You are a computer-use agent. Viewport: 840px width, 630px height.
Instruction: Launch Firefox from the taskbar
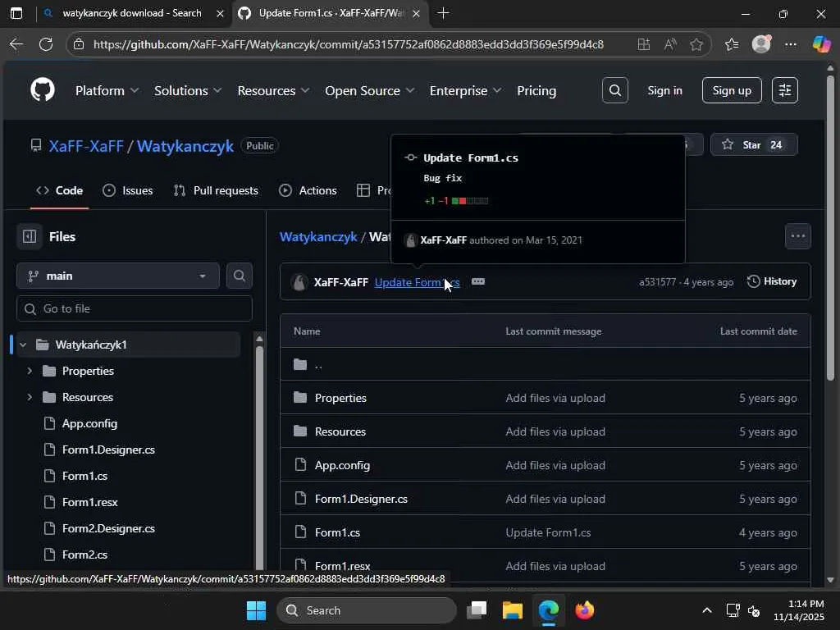[584, 610]
